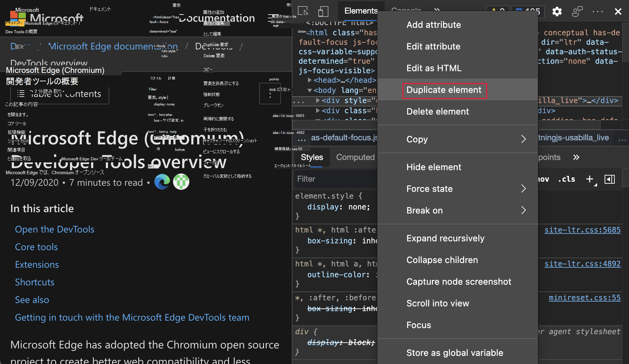Screen dimensions: 629x364
Task: Click the element.style rule selector
Action: coord(324,196)
